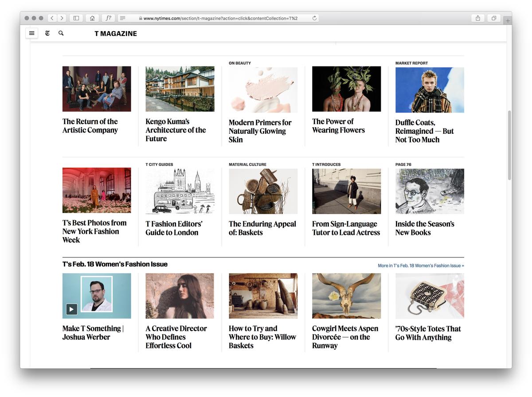Open 'Modern Primers for Naturally Glowing Skin' headline

[260, 131]
